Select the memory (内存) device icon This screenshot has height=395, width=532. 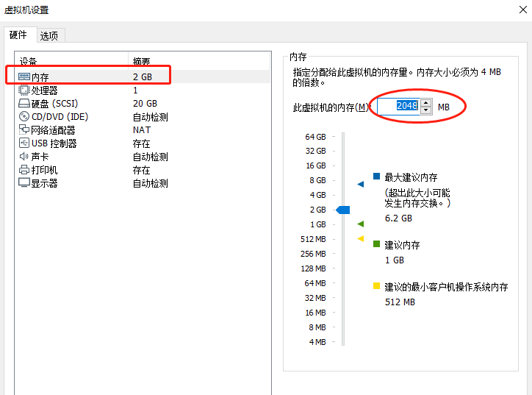(24, 76)
